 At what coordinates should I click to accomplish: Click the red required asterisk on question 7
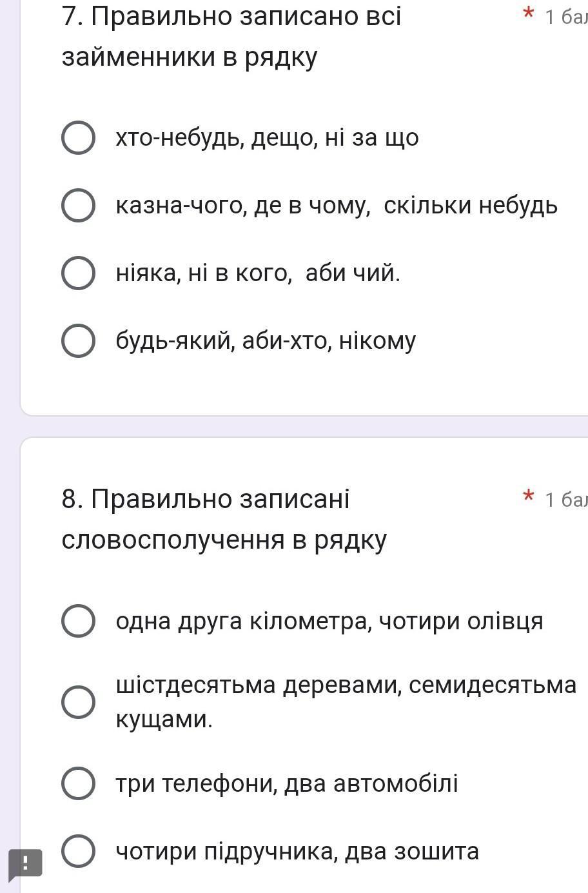[528, 14]
